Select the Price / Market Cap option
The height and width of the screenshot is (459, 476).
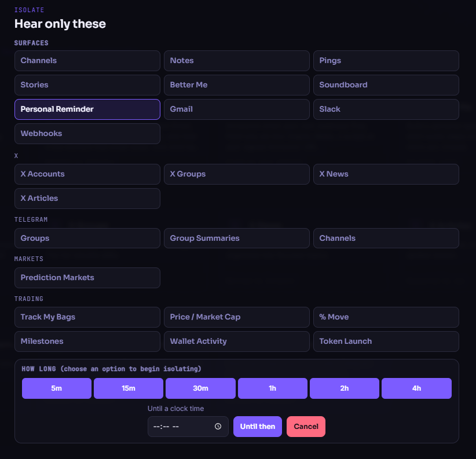(x=236, y=317)
